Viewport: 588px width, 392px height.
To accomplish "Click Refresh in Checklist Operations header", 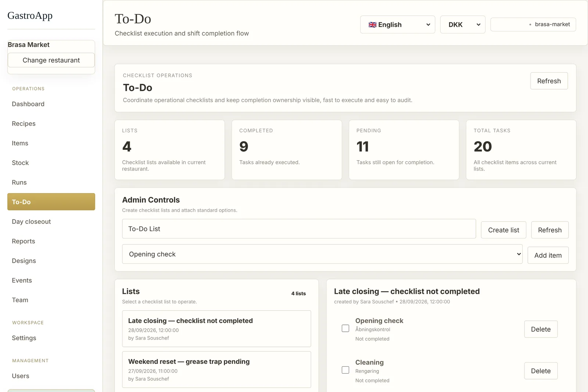I will coord(549,81).
